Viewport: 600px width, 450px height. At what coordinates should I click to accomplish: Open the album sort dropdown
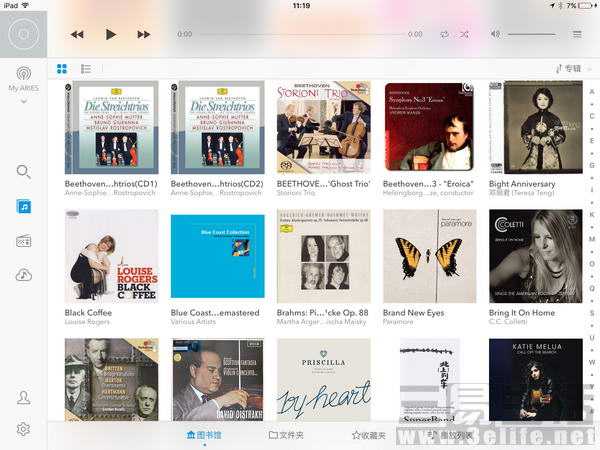click(574, 68)
